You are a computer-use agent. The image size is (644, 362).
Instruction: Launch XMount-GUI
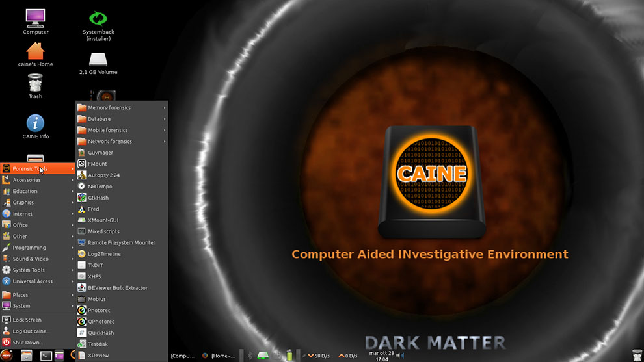click(x=122, y=220)
